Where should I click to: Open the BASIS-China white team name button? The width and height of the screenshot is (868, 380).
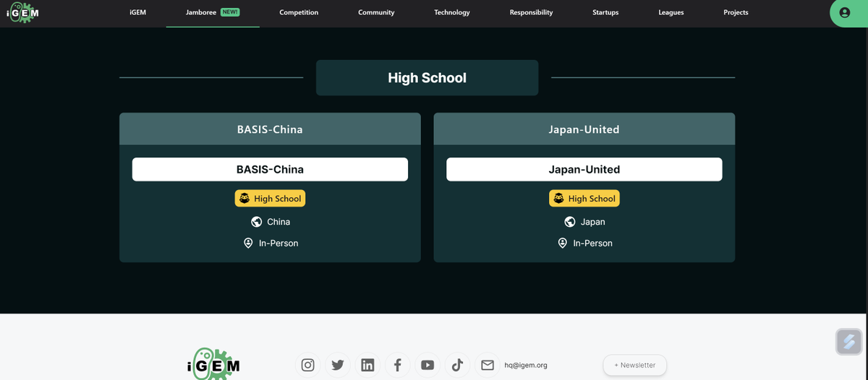coord(270,169)
